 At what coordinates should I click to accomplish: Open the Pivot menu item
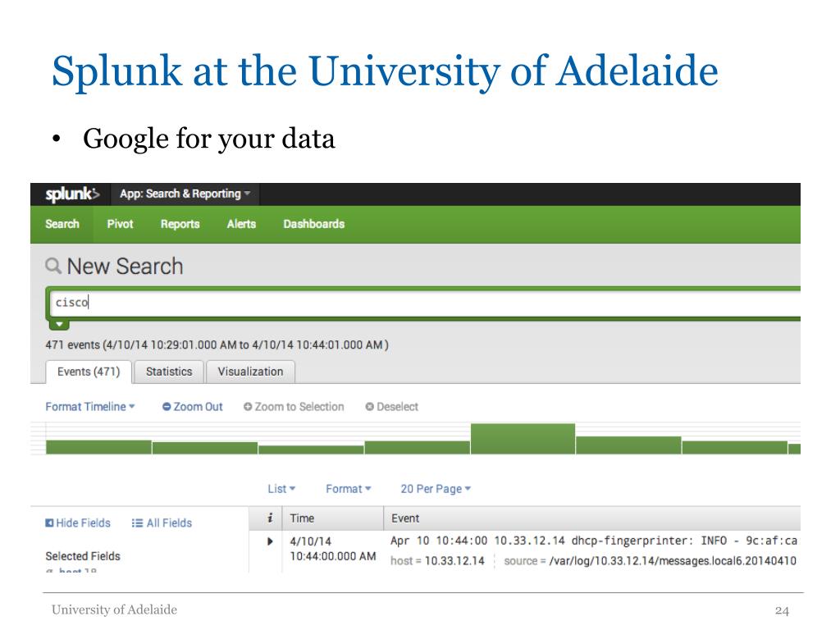click(120, 224)
